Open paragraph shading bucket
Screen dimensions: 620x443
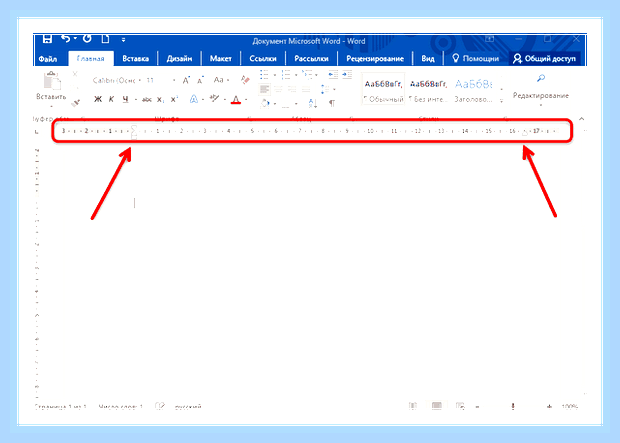pos(265,104)
